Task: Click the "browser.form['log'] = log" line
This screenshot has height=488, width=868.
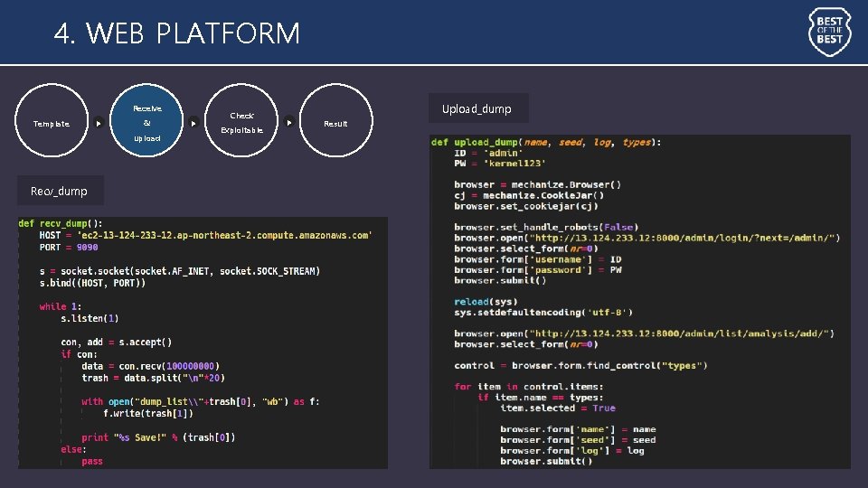Action: pos(571,450)
